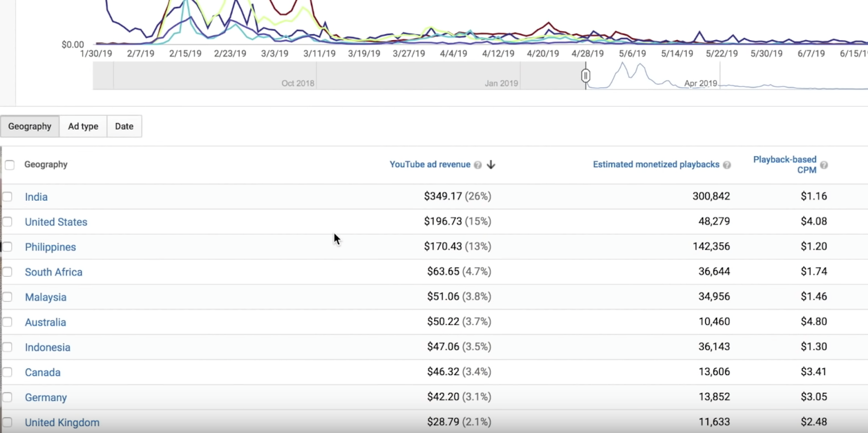Screen dimensions: 868x433
Task: Click the descending sort arrow on ad revenue
Action: click(x=491, y=164)
